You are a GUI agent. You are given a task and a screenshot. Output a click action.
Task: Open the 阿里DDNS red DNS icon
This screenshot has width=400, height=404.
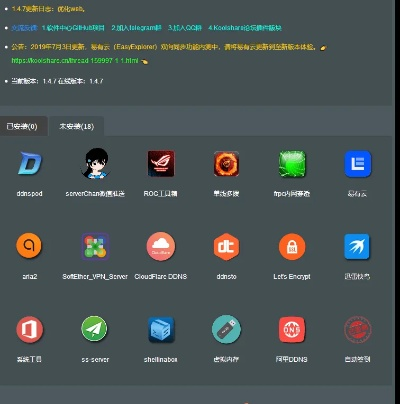point(292,329)
